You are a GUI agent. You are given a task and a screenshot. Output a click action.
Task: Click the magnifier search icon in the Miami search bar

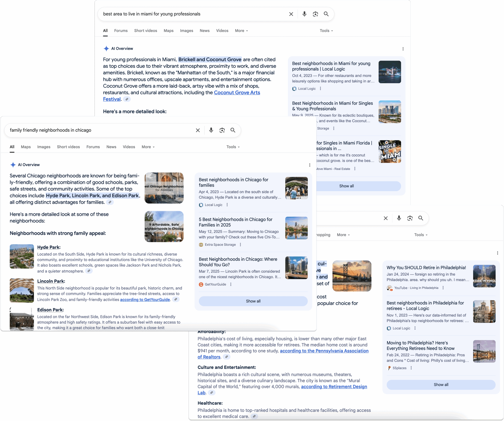326,14
